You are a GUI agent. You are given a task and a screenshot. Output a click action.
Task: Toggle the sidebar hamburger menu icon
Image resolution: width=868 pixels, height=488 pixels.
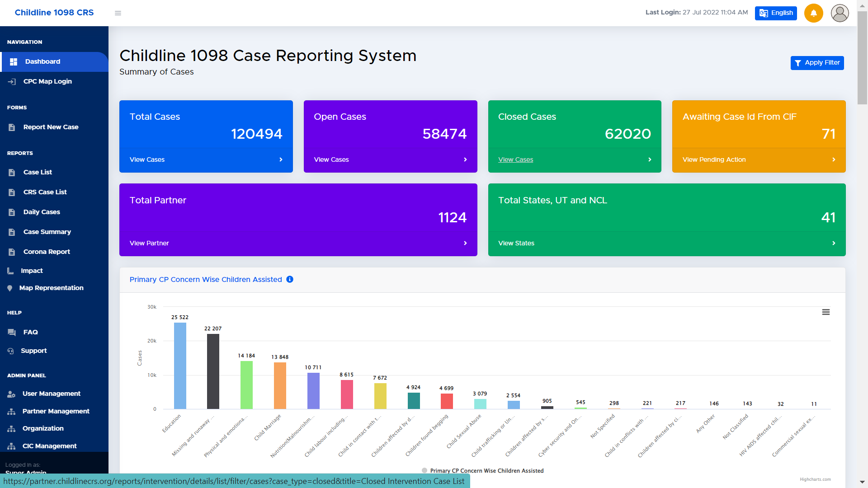click(x=118, y=13)
